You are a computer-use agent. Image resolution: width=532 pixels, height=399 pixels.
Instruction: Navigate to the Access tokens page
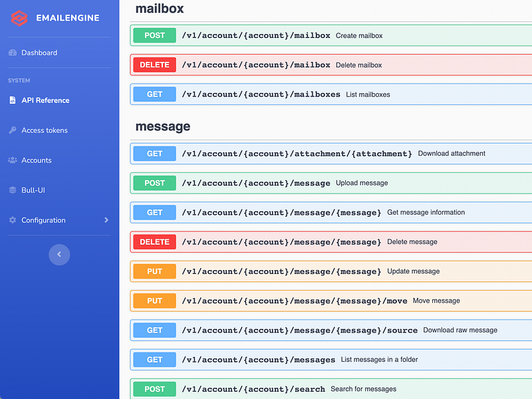[46, 130]
